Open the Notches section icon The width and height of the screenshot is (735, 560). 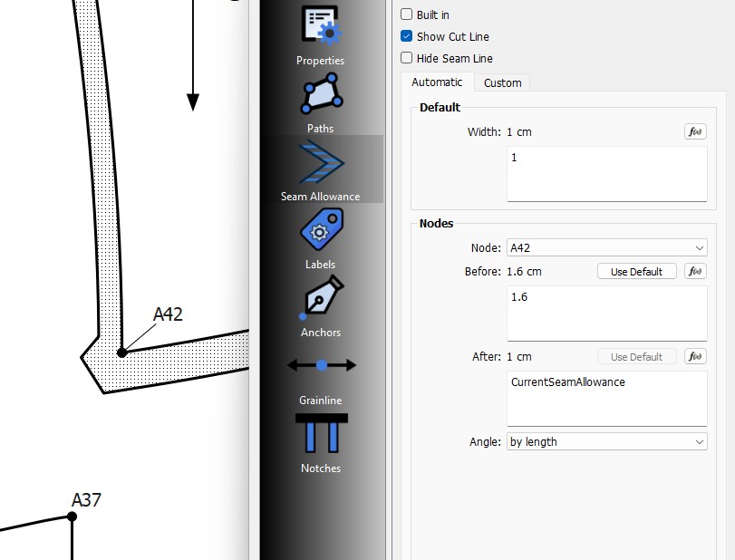click(320, 433)
